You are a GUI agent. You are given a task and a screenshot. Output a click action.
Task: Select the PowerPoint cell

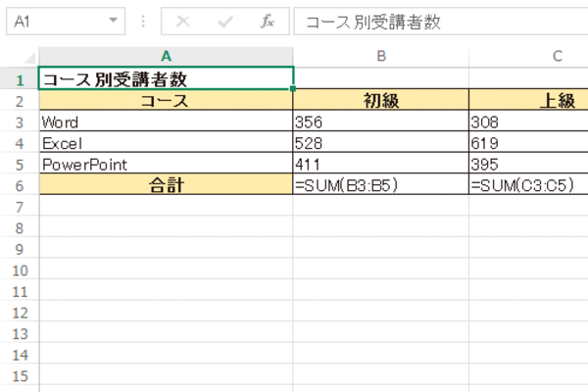(166, 164)
